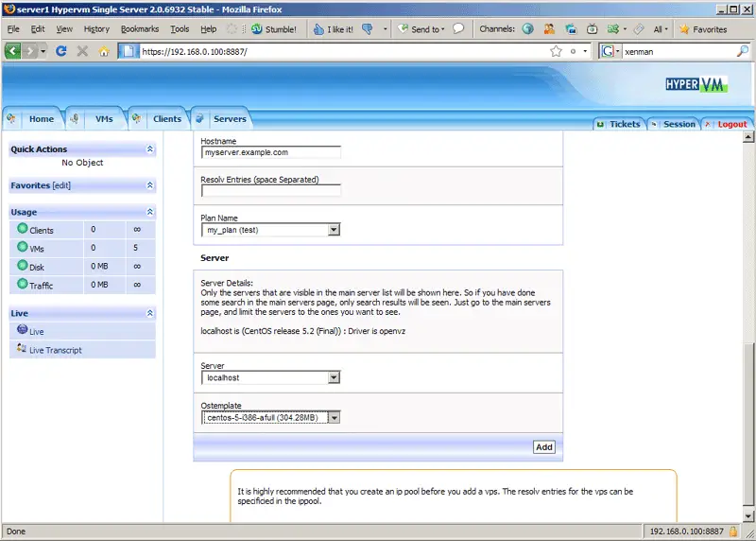Open the View menu
Screen dimensions: 756x541
tap(64, 29)
